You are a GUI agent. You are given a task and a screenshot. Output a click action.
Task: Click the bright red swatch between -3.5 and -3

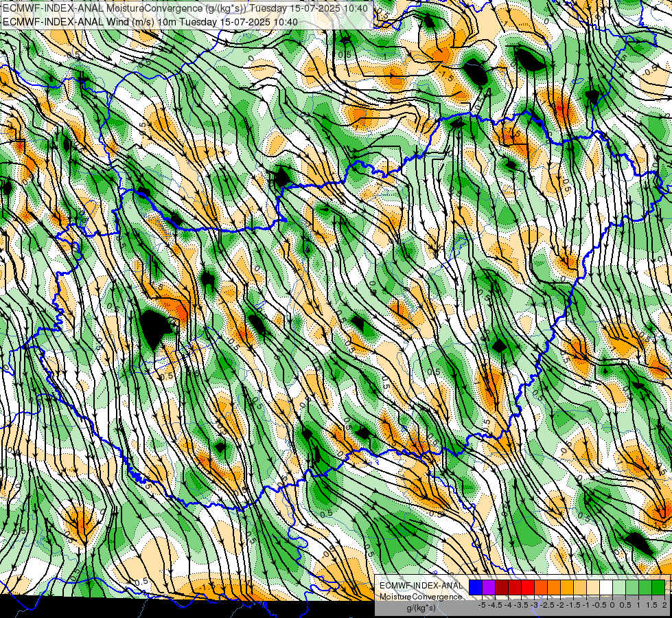point(528,588)
